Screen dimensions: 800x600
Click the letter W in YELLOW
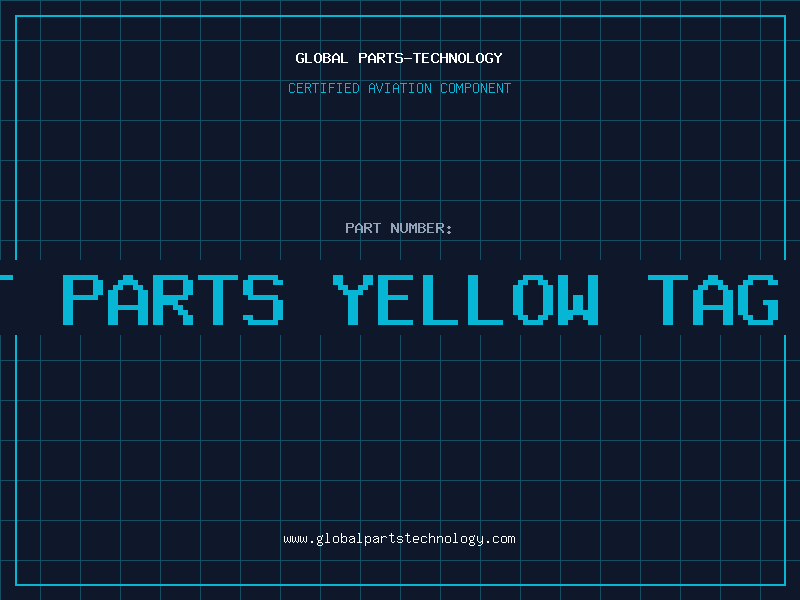pos(578,300)
